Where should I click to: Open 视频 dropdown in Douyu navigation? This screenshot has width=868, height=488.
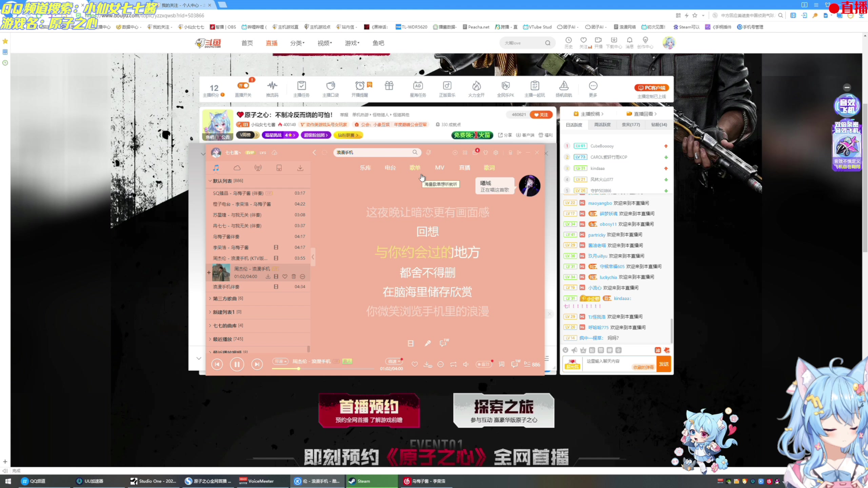click(324, 43)
